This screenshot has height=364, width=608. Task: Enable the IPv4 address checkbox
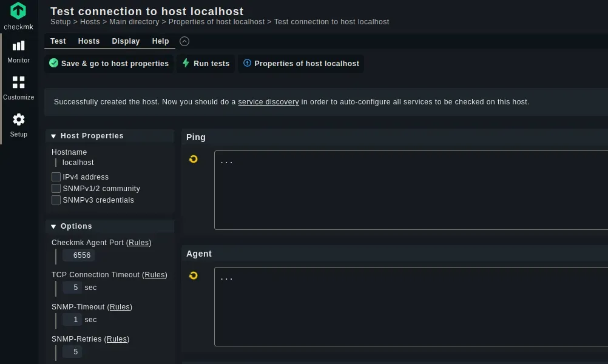(56, 177)
